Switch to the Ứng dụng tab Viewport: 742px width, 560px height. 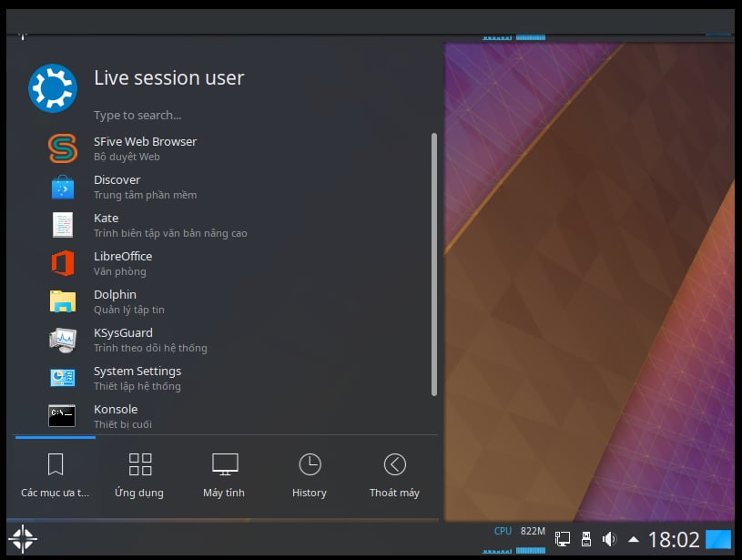[139, 475]
